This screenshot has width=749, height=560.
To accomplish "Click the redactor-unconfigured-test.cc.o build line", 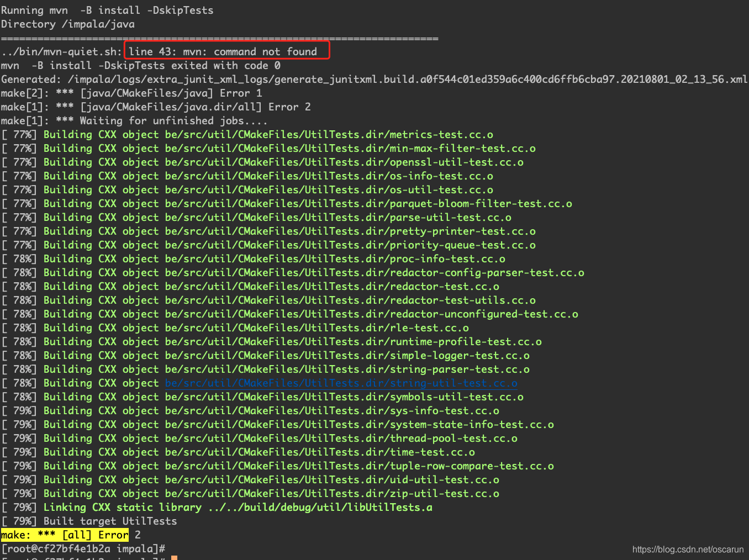I will 290,314.
